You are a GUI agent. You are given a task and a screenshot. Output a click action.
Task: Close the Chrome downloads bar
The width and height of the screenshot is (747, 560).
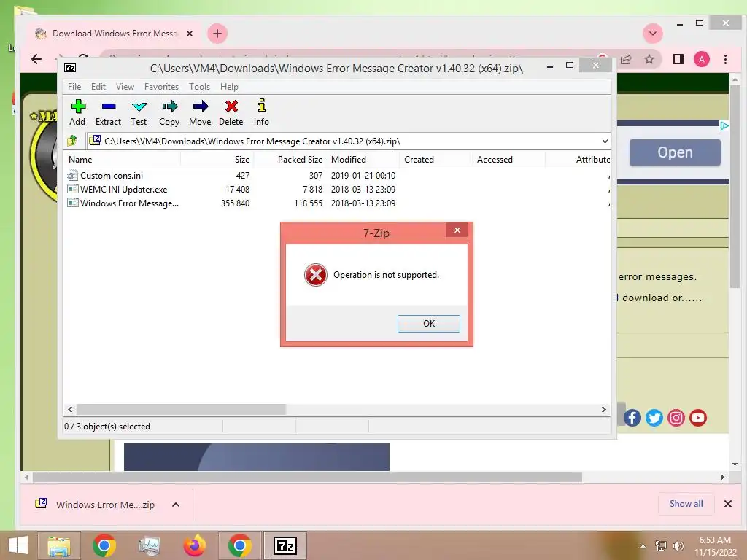727,504
